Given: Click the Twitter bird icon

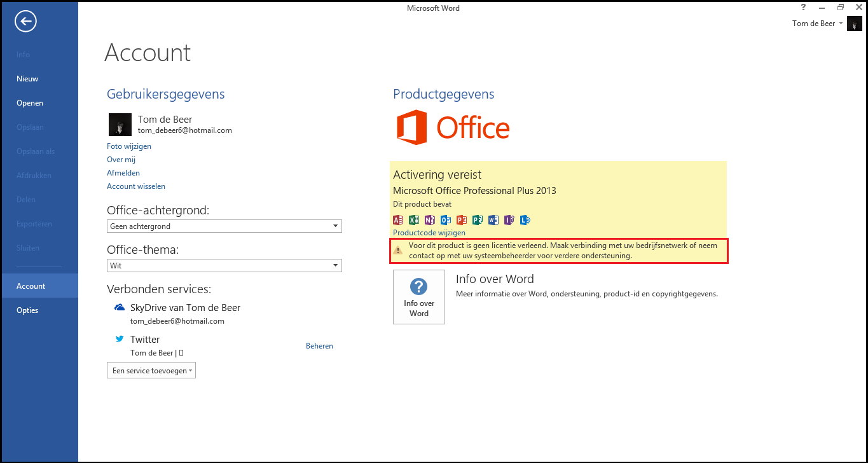Looking at the screenshot, I should point(119,339).
